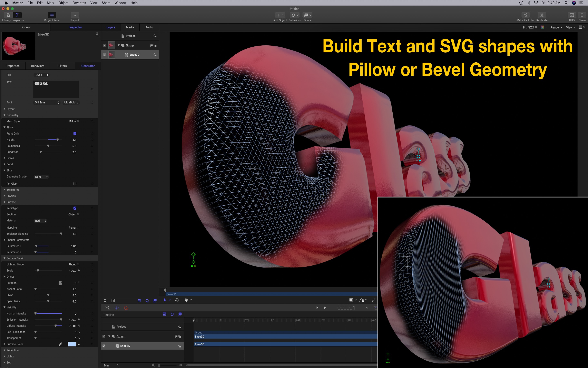Choose the 3D orbit transform tool

coord(177,300)
